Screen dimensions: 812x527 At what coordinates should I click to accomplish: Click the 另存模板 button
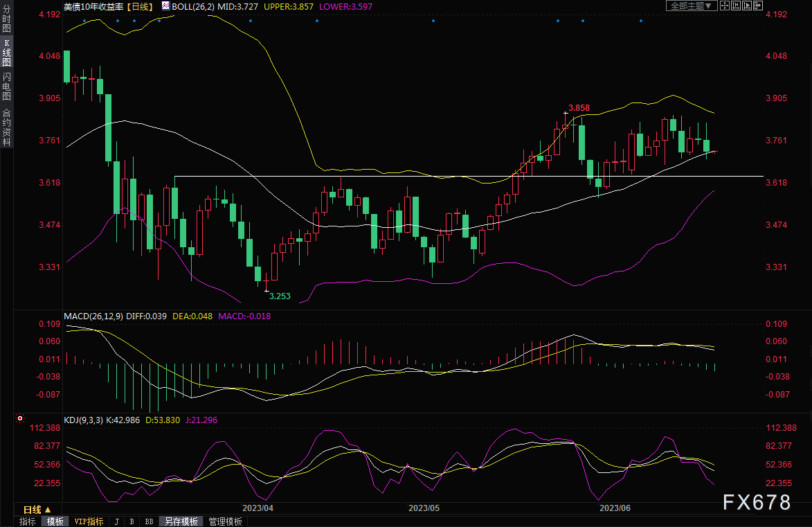coord(181,521)
